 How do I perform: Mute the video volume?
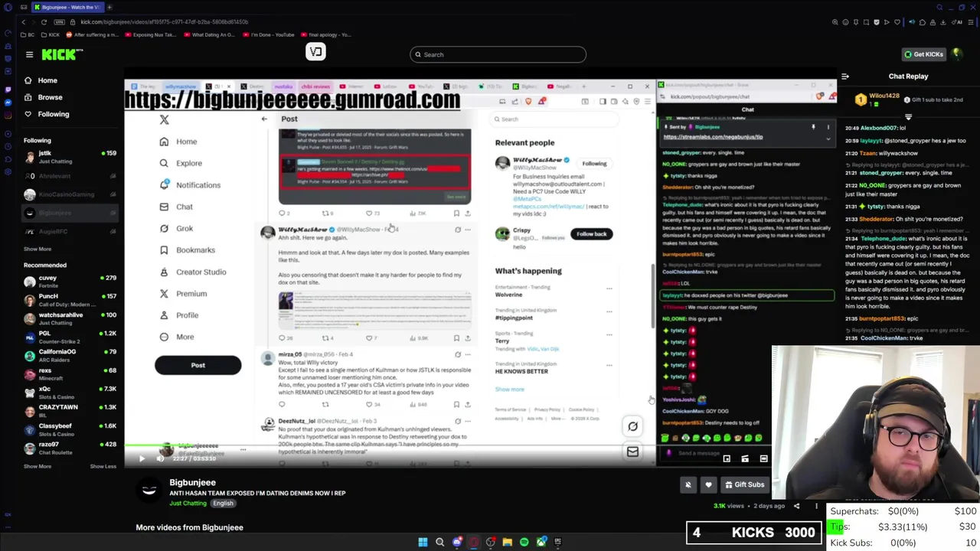click(160, 458)
